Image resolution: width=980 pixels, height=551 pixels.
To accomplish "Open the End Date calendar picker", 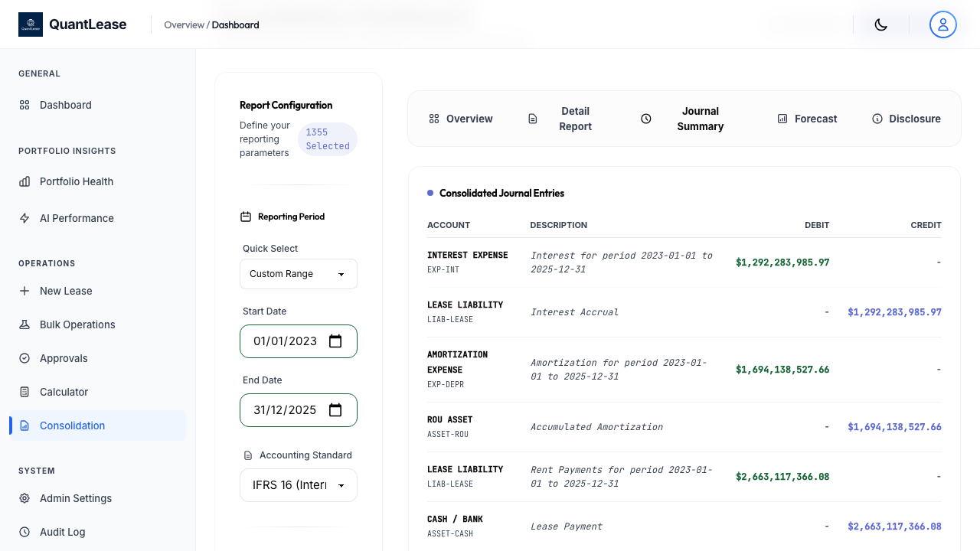I will [x=335, y=410].
